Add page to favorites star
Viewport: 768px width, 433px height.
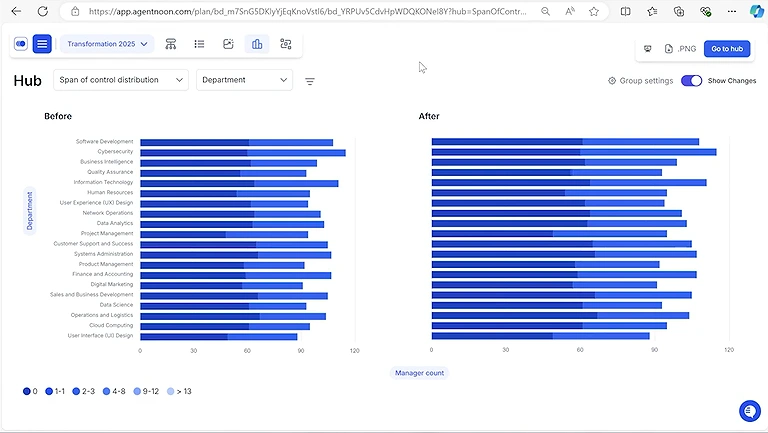pyautogui.click(x=594, y=11)
